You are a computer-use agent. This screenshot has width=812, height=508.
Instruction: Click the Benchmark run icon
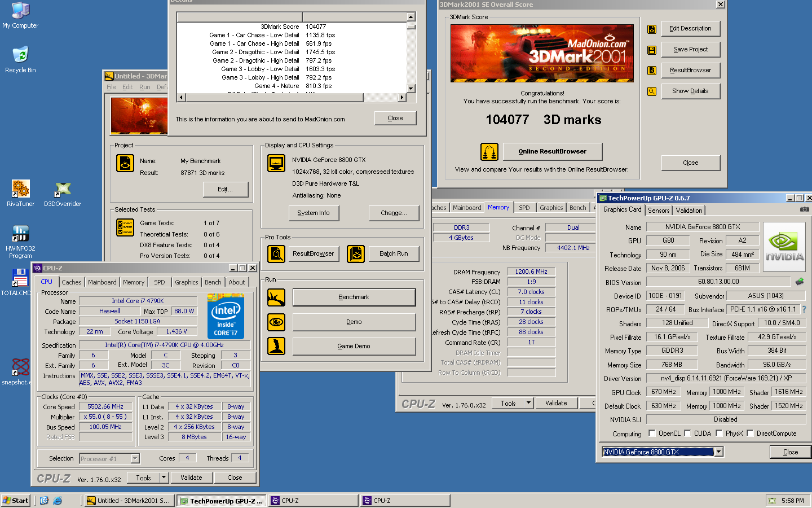[276, 297]
